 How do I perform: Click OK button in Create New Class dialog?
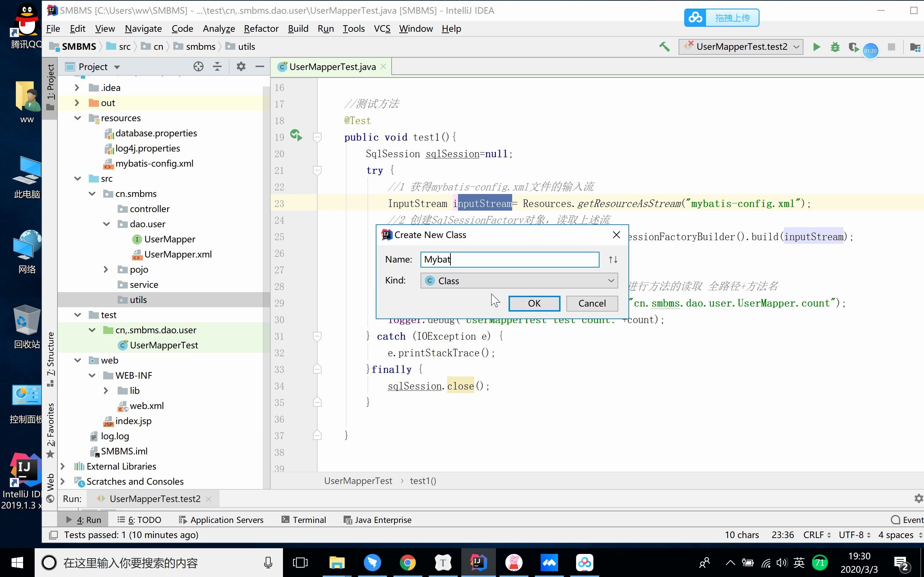tap(534, 303)
